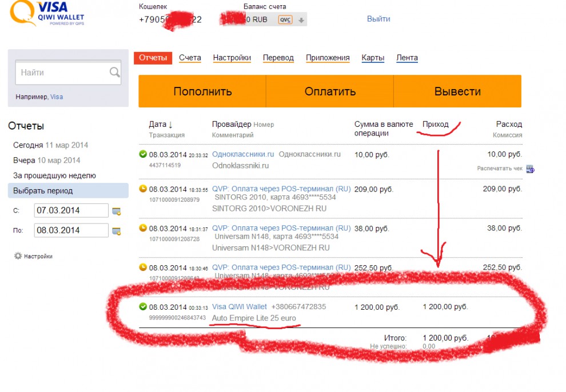Click the orange Оплатить button
The height and width of the screenshot is (392, 566).
click(330, 91)
